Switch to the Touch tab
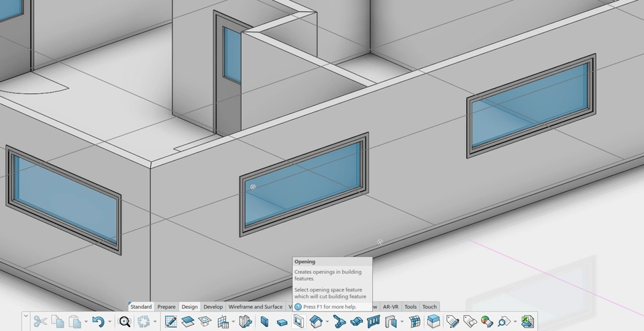The image size is (644, 331). (x=429, y=307)
